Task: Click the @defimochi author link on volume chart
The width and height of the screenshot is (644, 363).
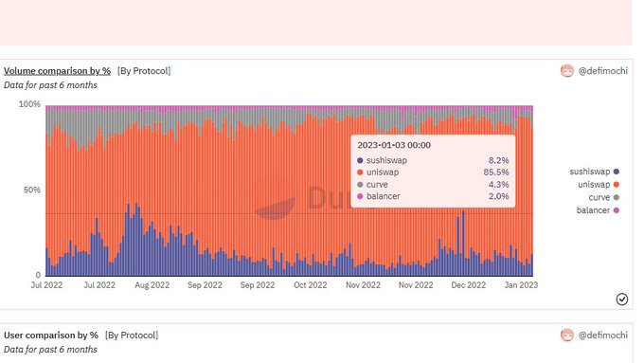Action: (602, 71)
